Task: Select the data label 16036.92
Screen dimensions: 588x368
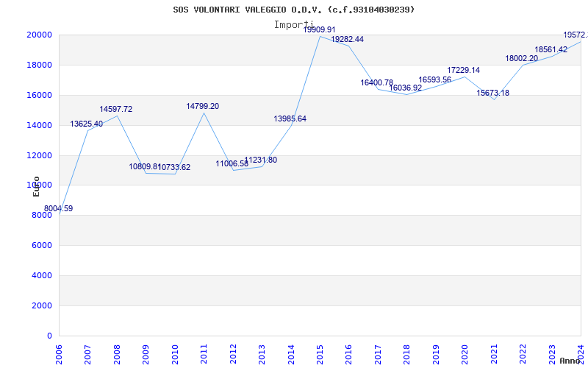Action: pos(406,88)
